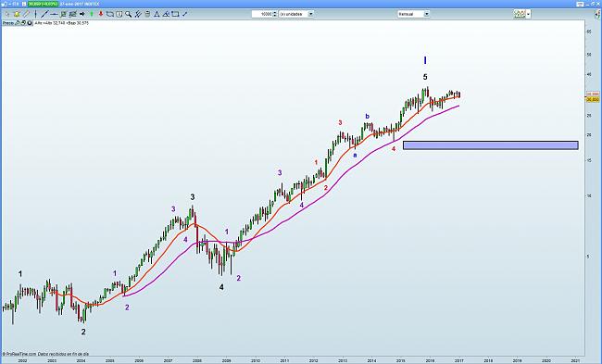Click the quantity stepper arrows
This screenshot has width=602, height=364.
[275, 14]
